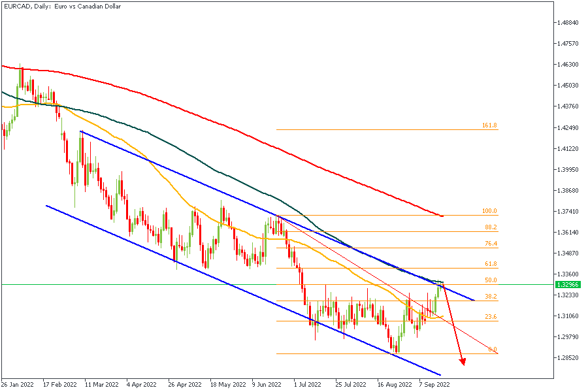
Task: Click the 88.2 Fibonacci level label
Action: pyautogui.click(x=490, y=227)
